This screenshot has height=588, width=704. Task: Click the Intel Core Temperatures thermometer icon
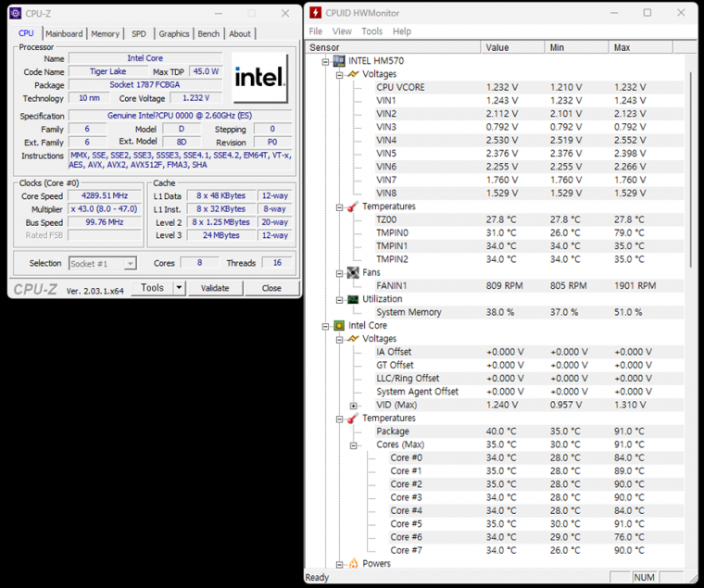pyautogui.click(x=353, y=418)
